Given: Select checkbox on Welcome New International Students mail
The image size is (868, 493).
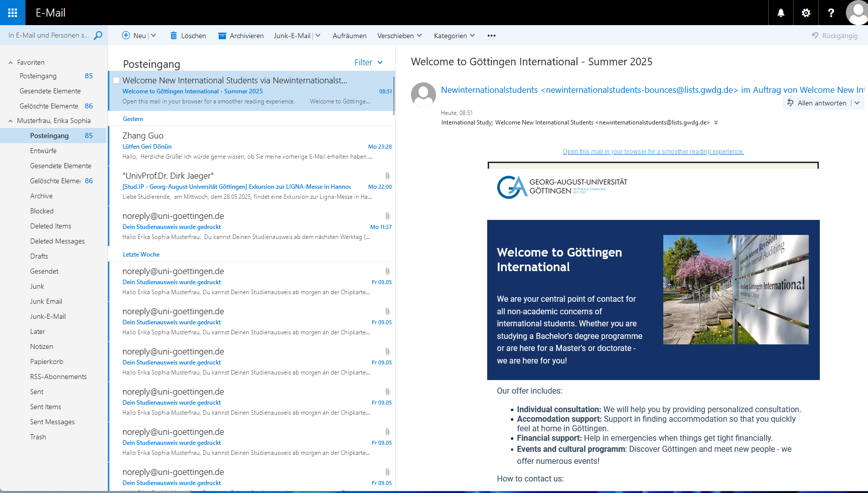Looking at the screenshot, I should [x=116, y=80].
